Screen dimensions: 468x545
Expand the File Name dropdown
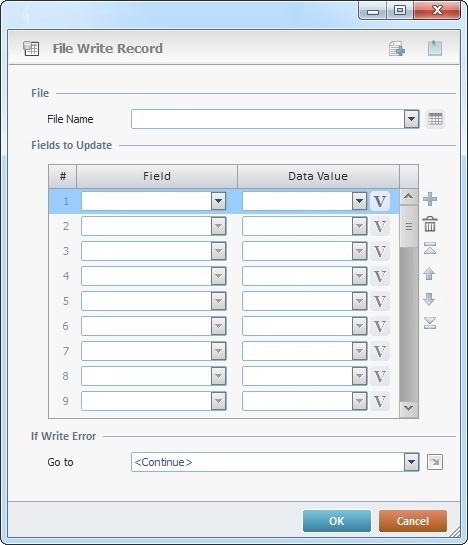click(x=411, y=119)
